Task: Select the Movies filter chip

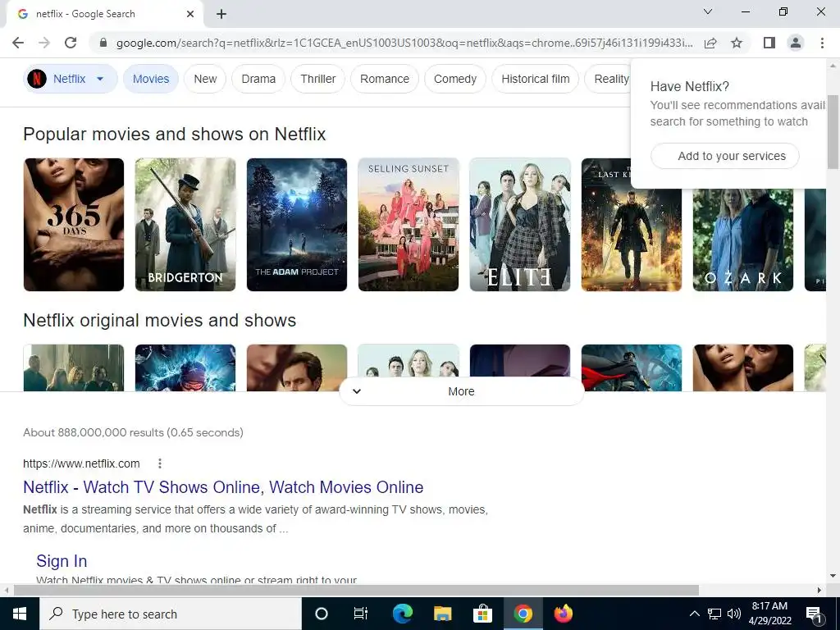Action: [x=151, y=79]
